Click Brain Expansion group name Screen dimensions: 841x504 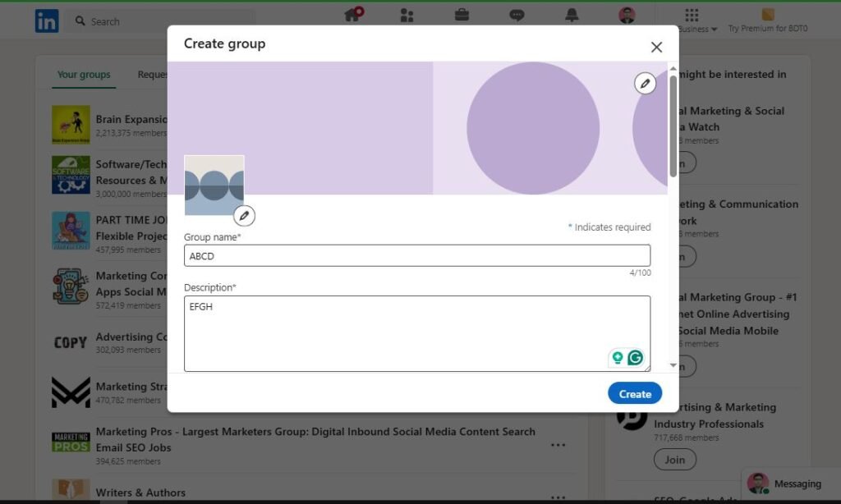coord(131,119)
